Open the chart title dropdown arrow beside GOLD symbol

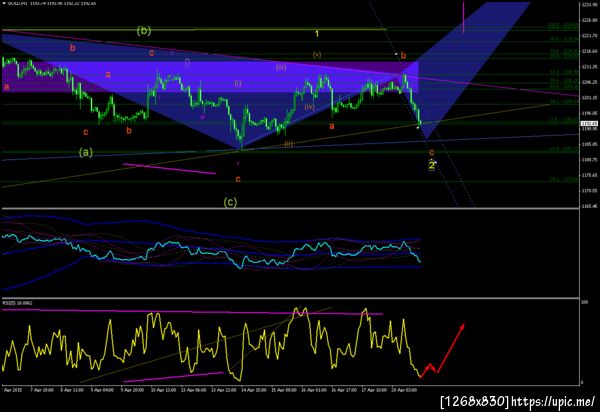4,3
